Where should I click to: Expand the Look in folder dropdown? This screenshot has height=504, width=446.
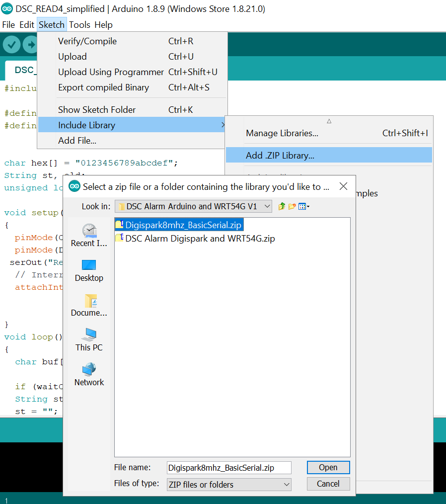tap(193, 206)
